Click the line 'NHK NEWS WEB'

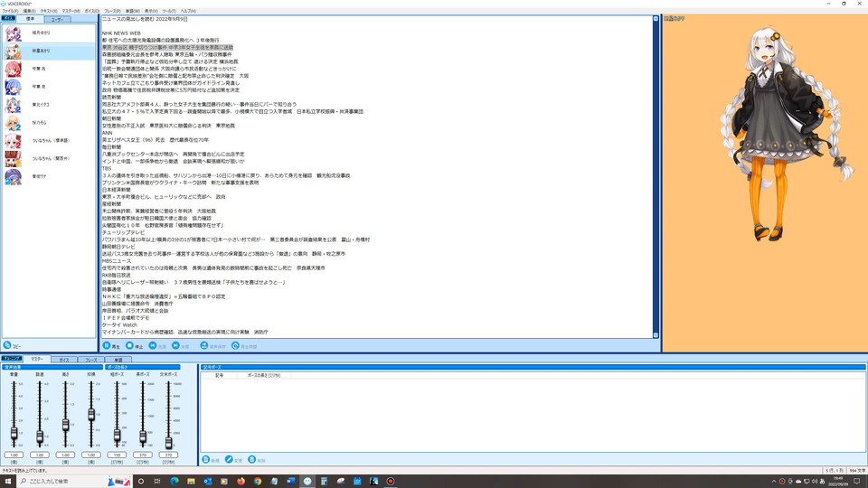121,33
